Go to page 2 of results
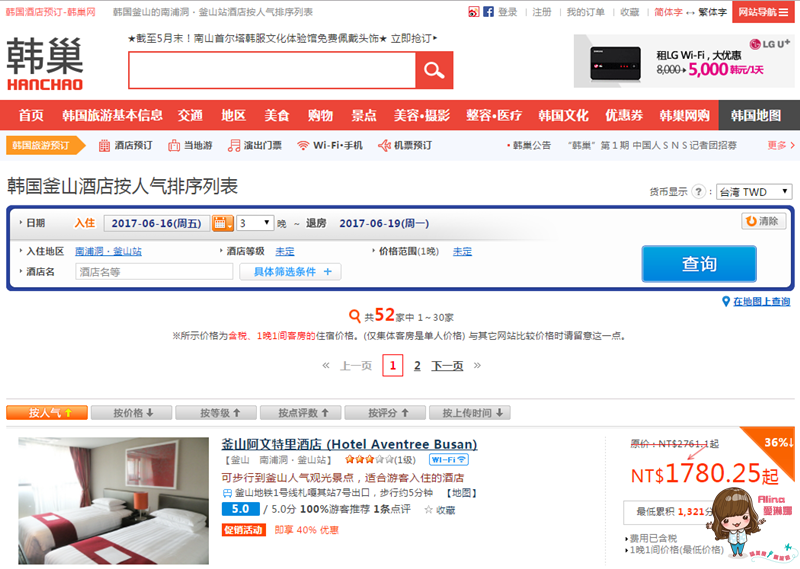800x569 pixels. (417, 365)
